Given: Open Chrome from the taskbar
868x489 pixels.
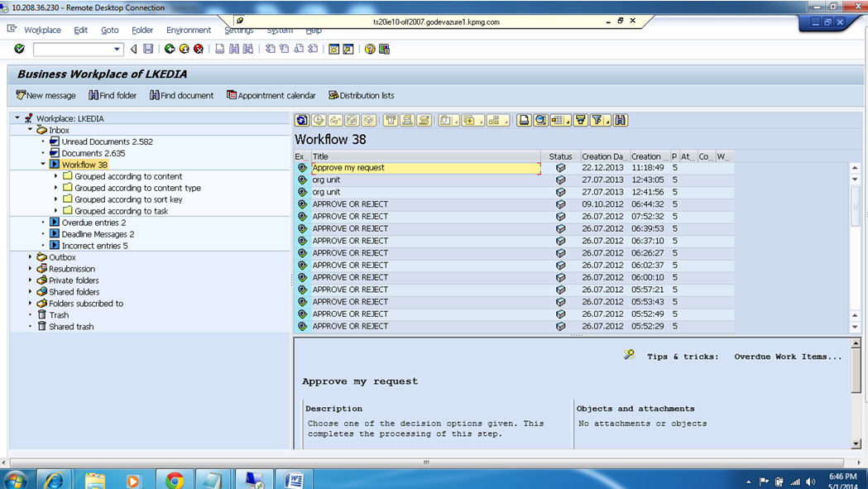Looking at the screenshot, I should click(x=173, y=478).
